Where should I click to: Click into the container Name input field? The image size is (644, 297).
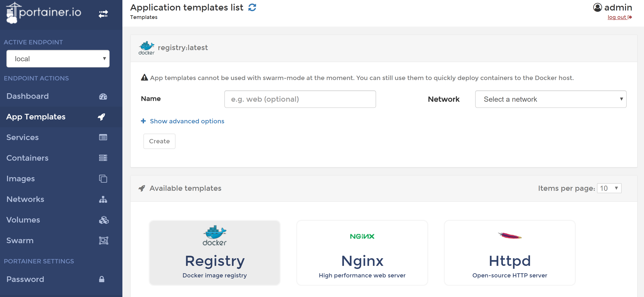pyautogui.click(x=300, y=99)
